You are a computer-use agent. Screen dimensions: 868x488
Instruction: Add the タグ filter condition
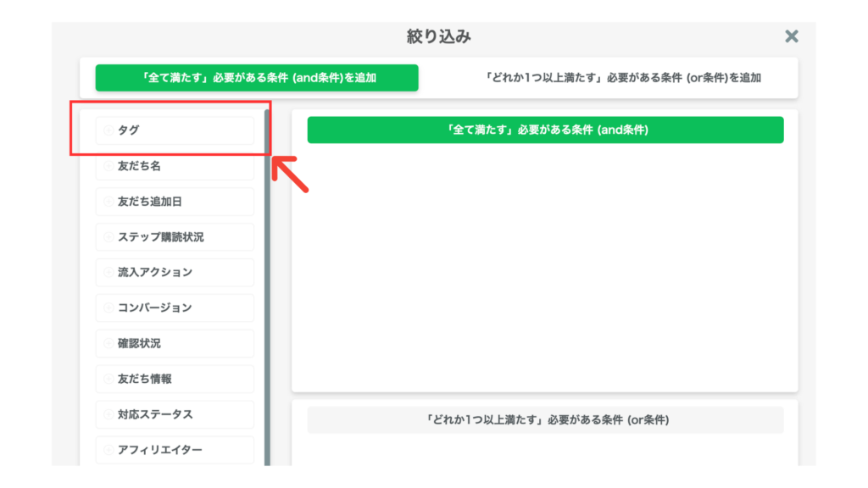point(175,130)
